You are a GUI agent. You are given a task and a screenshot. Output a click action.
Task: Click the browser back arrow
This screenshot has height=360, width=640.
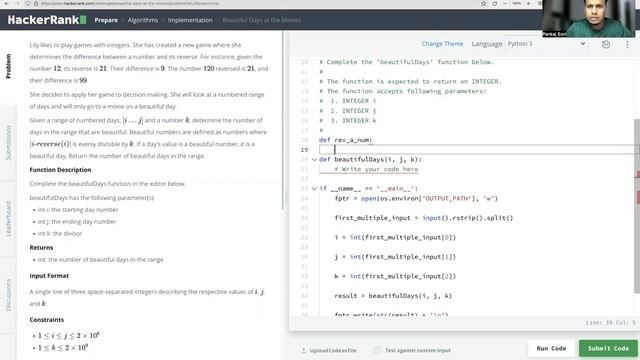click(7, 3)
